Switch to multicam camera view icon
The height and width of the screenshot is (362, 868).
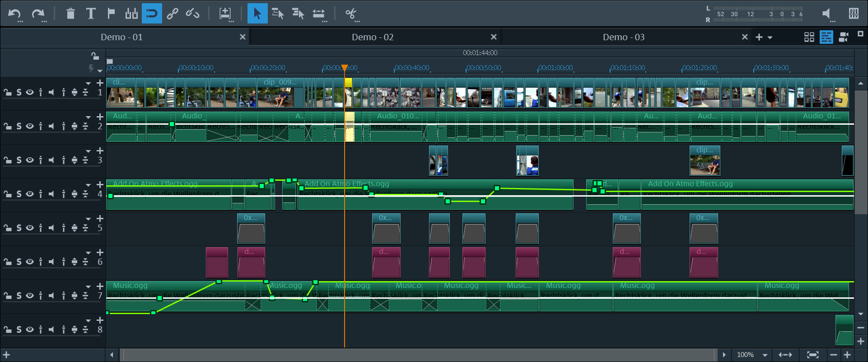tap(843, 37)
